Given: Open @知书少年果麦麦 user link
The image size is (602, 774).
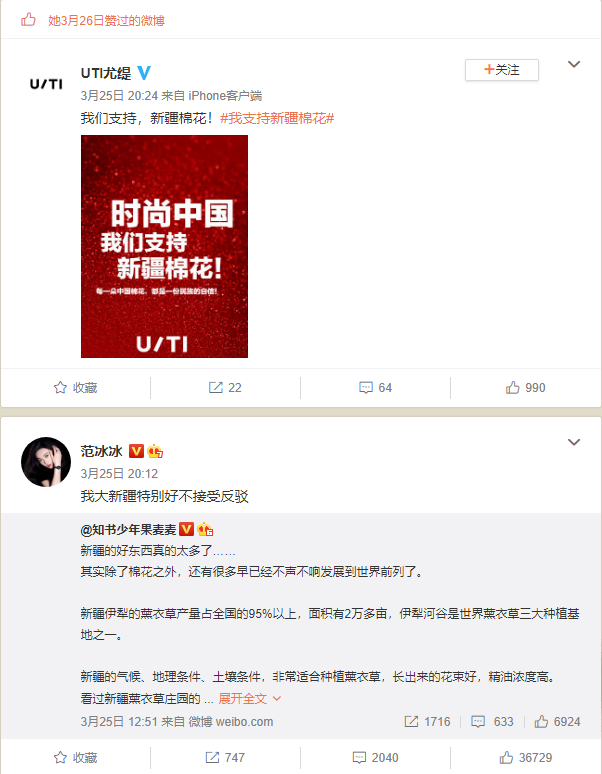Looking at the screenshot, I should pyautogui.click(x=128, y=530).
